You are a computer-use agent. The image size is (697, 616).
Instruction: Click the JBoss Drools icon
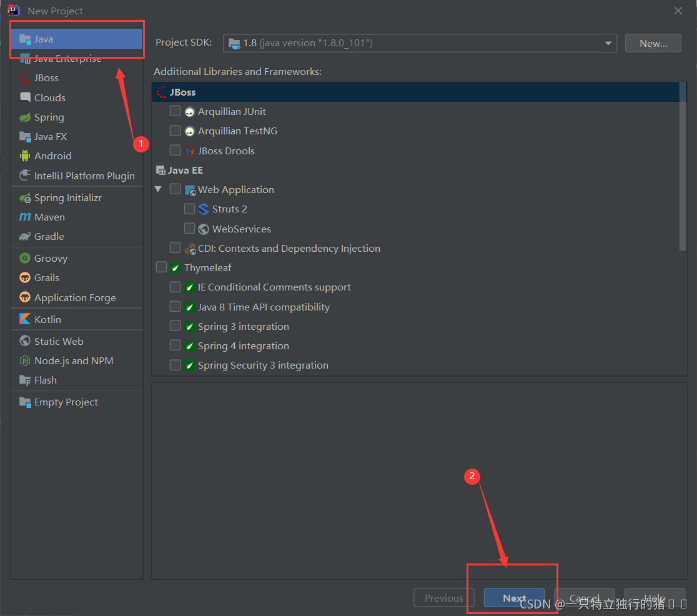(x=190, y=151)
